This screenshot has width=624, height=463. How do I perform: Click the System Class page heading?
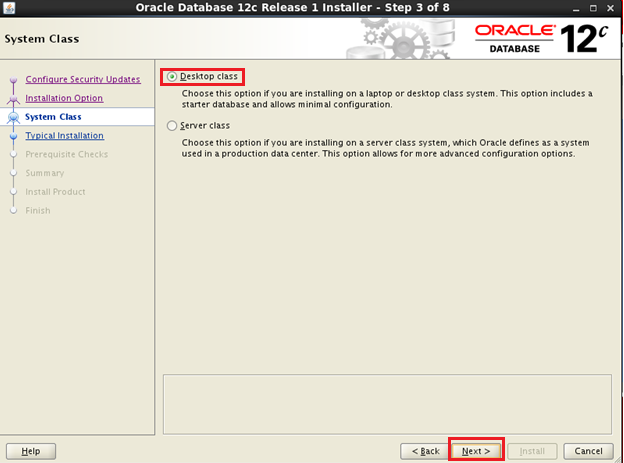click(x=42, y=39)
